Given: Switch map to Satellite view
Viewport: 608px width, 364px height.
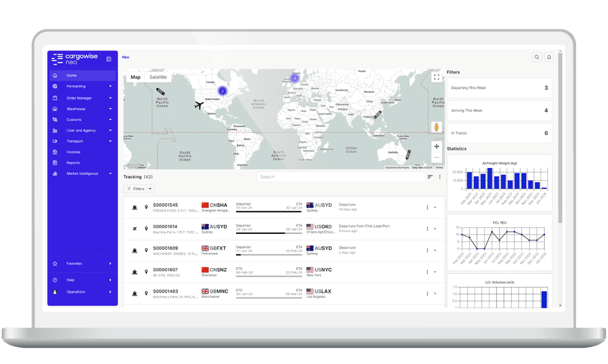Looking at the screenshot, I should point(158,77).
